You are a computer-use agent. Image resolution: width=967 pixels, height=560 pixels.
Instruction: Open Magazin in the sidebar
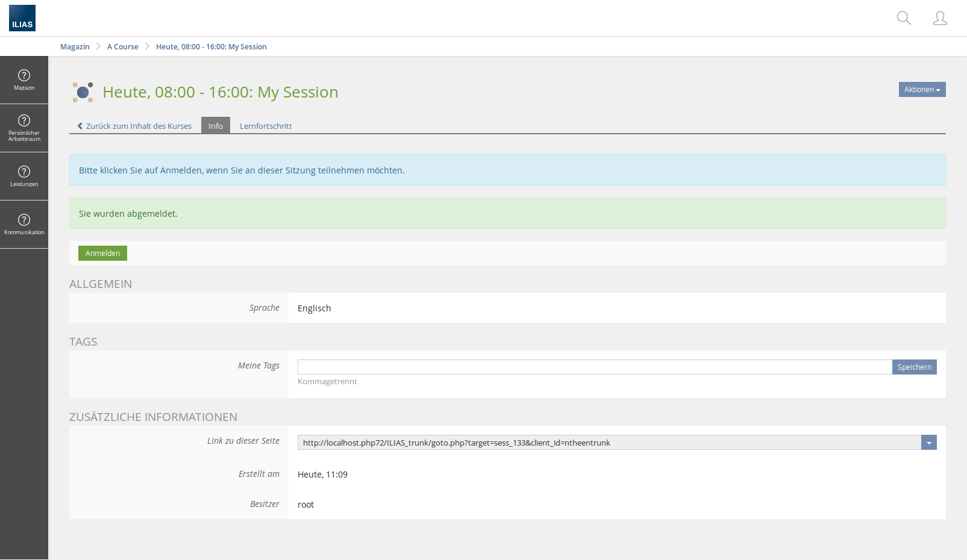[24, 80]
